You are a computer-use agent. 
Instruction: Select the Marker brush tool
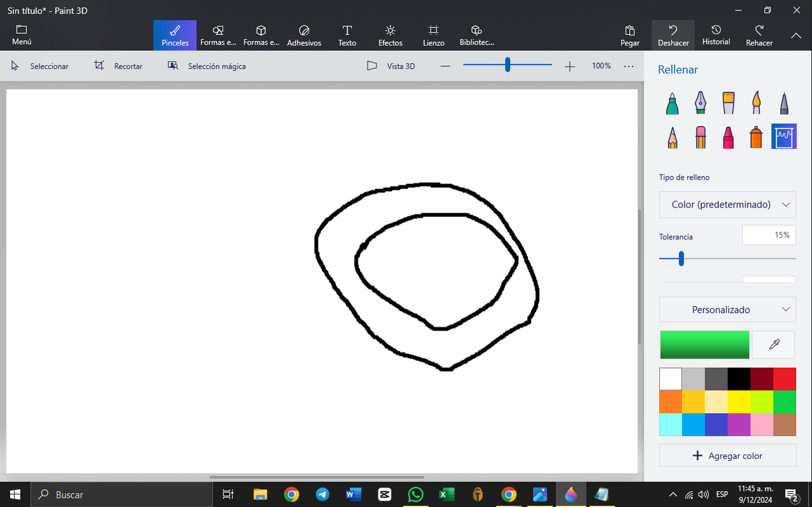coord(672,103)
